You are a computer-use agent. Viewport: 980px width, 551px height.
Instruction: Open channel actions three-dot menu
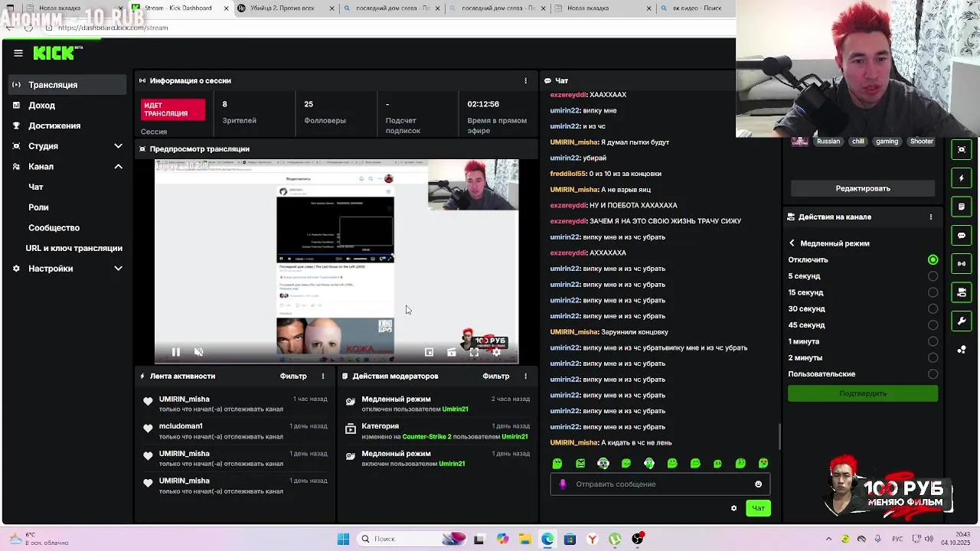(931, 217)
